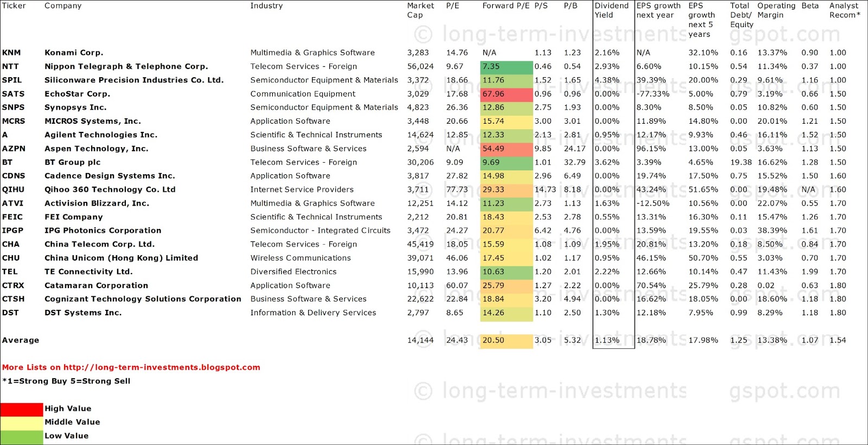Select the BT Group plc cell
868x445 pixels.
(x=74, y=162)
